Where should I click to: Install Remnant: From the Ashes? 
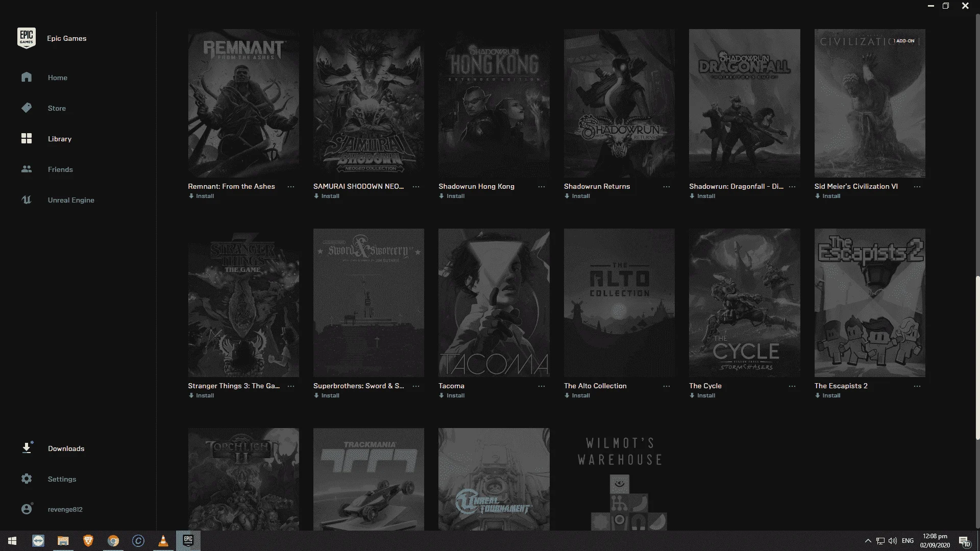(x=201, y=196)
